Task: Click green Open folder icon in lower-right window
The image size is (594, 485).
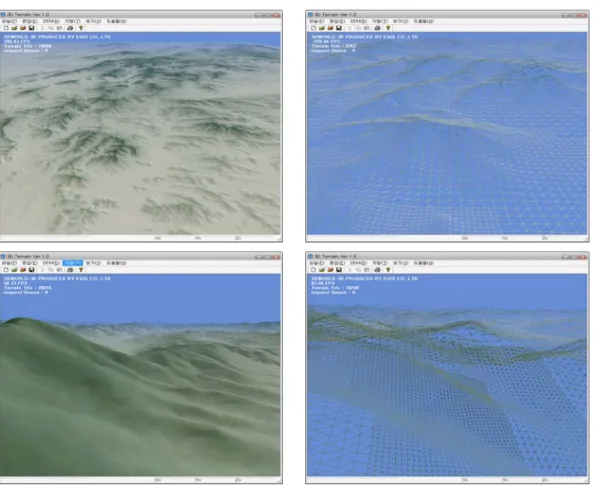Action: [322, 270]
